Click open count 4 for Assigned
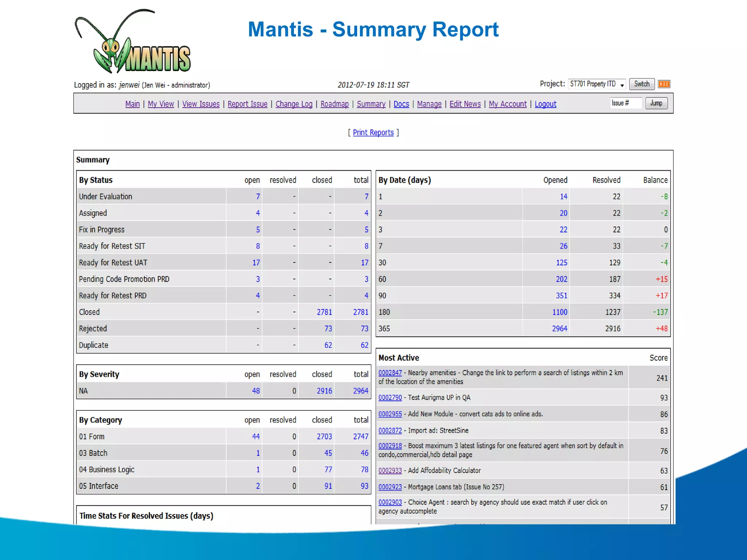747x560 pixels. click(258, 213)
